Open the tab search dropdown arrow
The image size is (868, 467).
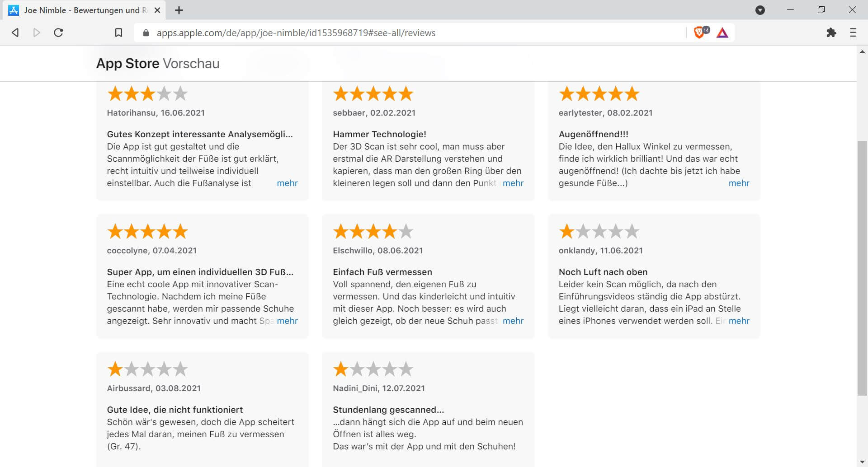point(760,10)
